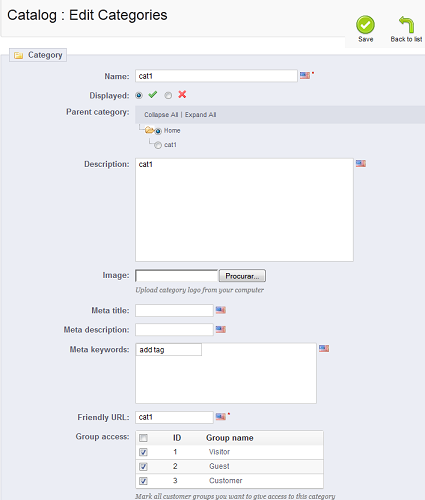Image resolution: width=425 pixels, height=500 pixels.
Task: Click the language flag next to Meta description
Action: point(221,329)
